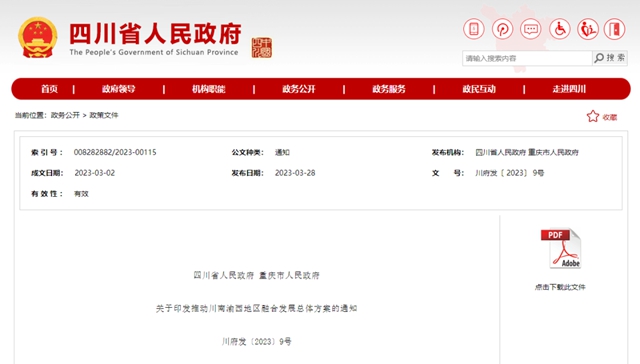The height and width of the screenshot is (364, 640).
Task: Open the 首页 navigation item
Action: coord(49,89)
